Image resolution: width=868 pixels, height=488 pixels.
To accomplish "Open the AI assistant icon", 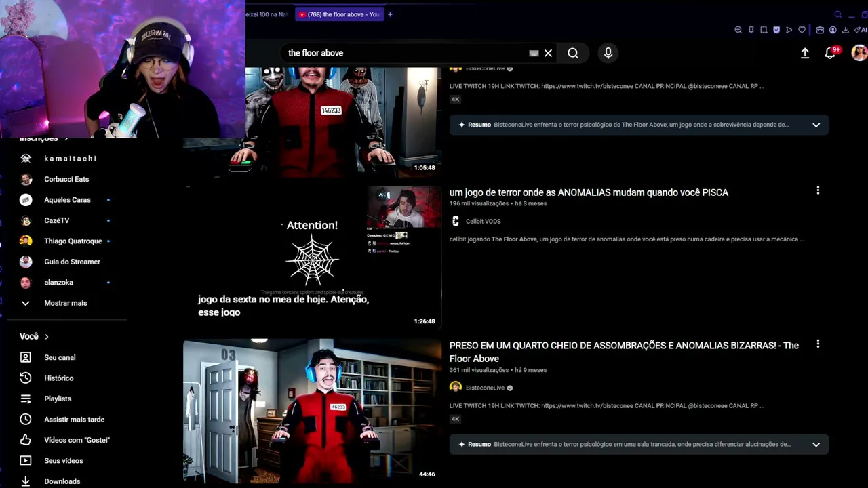I will click(860, 30).
